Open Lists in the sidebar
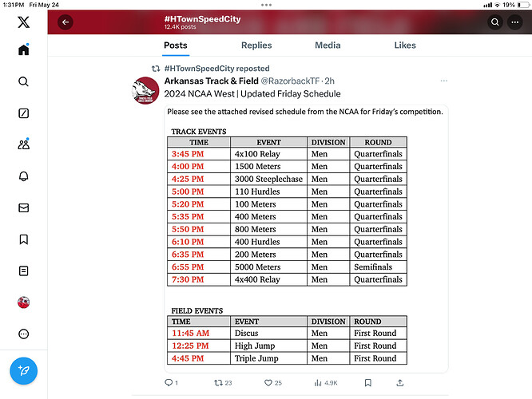Image resolution: width=532 pixels, height=399 pixels. (23, 271)
